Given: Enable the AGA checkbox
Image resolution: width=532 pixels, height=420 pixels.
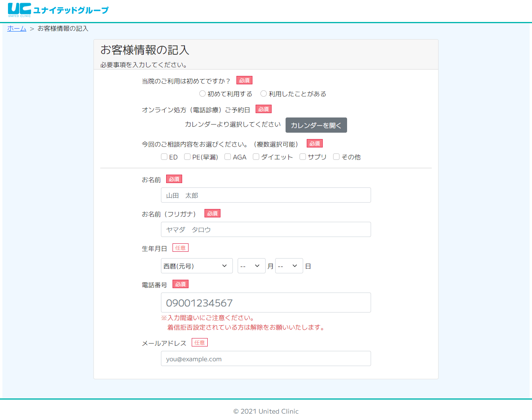Looking at the screenshot, I should (228, 157).
